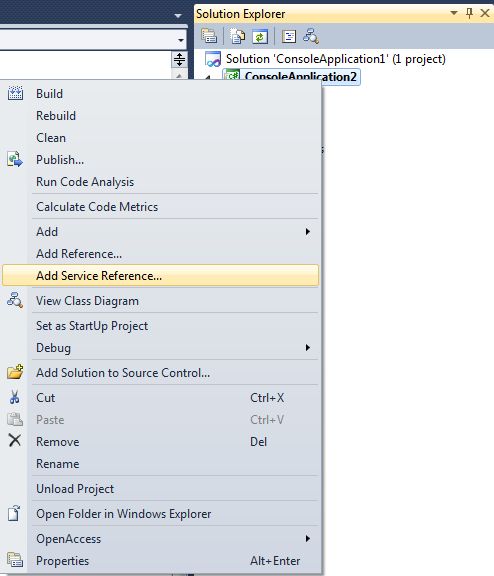Expand the Debug submenu
This screenshot has height=576, width=494.
pyautogui.click(x=174, y=348)
